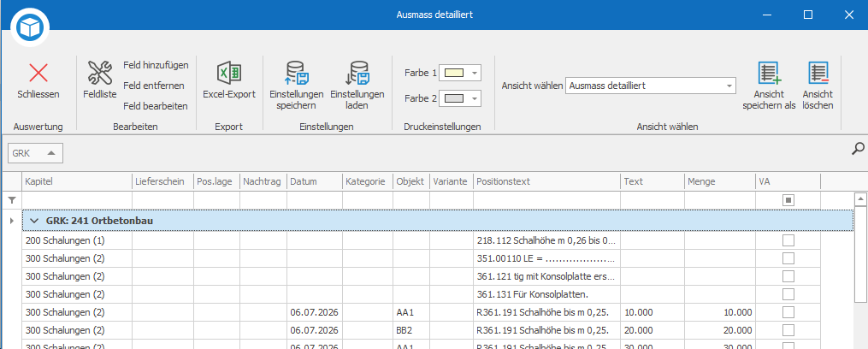Sort by the Menge column header

(x=720, y=181)
